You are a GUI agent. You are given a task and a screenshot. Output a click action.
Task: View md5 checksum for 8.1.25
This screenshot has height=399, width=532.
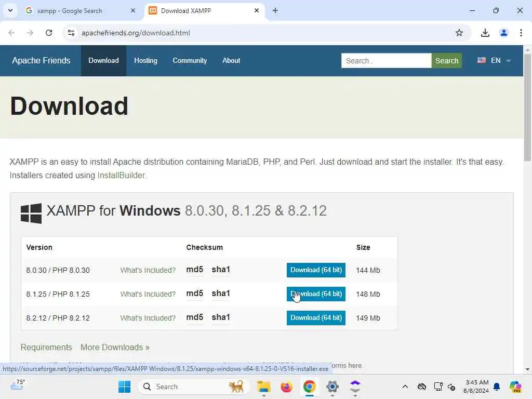[195, 294]
